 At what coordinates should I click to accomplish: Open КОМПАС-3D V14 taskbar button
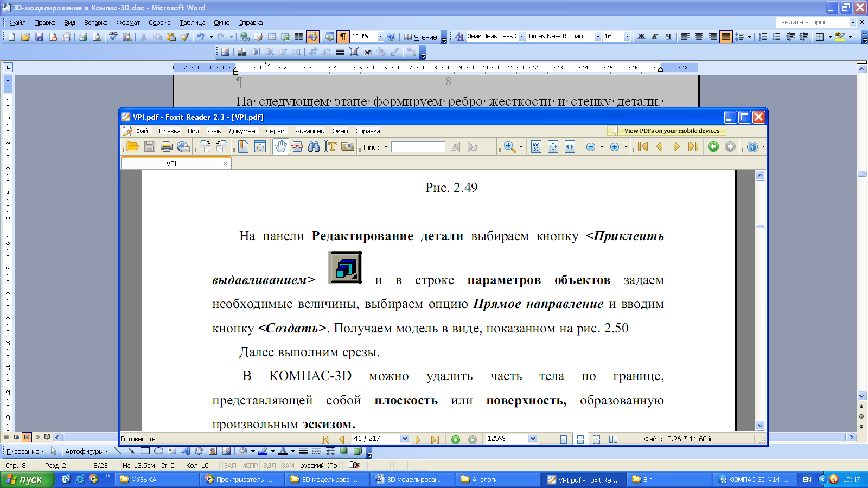click(755, 479)
